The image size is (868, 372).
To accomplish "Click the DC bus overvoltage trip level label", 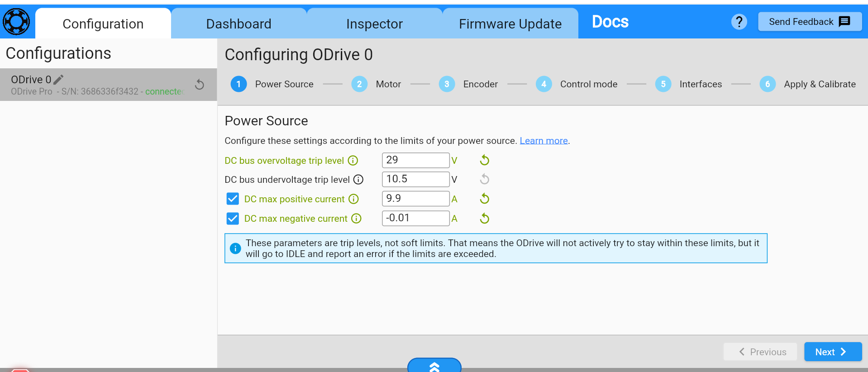I will [284, 161].
